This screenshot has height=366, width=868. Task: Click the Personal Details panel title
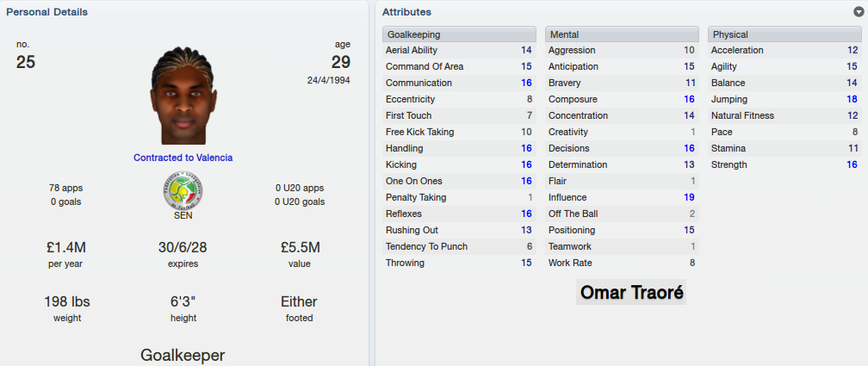tap(47, 12)
